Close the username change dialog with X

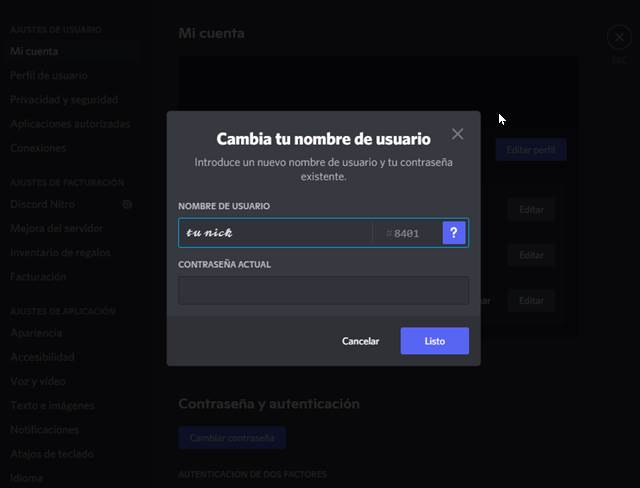click(x=458, y=134)
